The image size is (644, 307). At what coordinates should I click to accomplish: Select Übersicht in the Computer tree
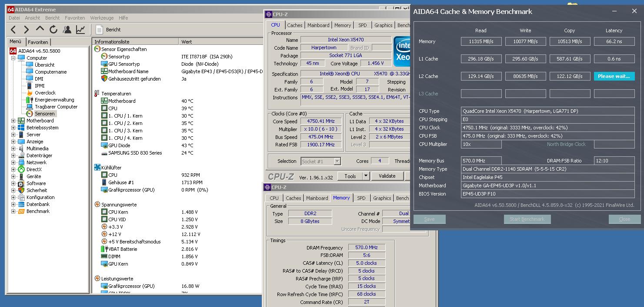[x=44, y=65]
